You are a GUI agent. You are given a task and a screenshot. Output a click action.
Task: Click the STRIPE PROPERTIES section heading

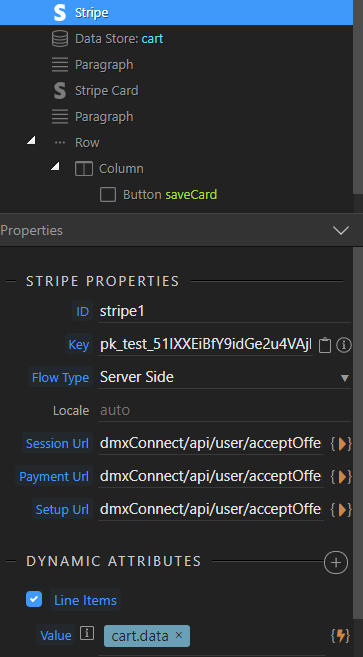pos(103,281)
